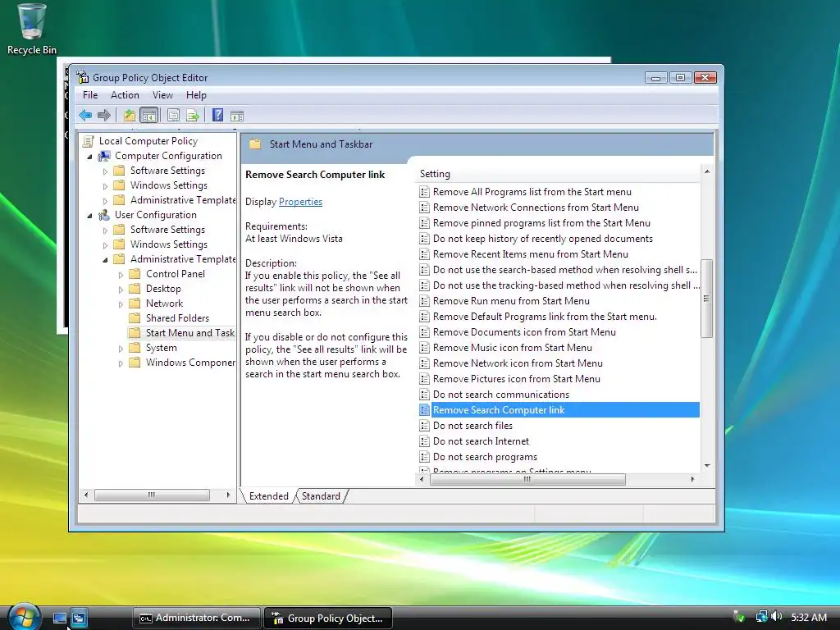Click settings list scroll up arrow
Screen dimensions: 840x630
(x=706, y=171)
